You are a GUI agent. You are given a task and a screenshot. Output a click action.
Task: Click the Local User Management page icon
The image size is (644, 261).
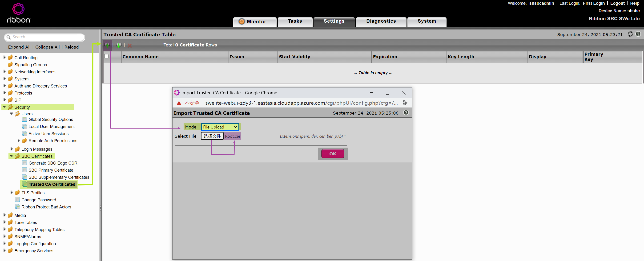[24, 127]
